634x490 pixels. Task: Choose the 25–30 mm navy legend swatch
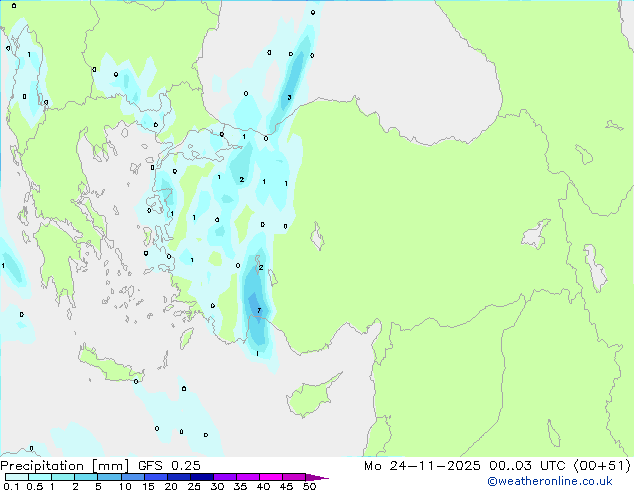(x=201, y=477)
